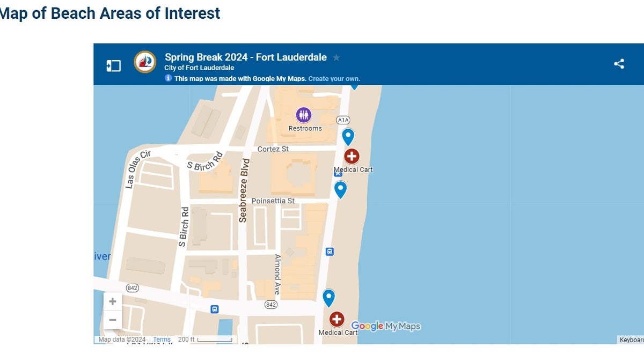Zoom in with the plus button
The width and height of the screenshot is (644, 362).
coord(113,301)
